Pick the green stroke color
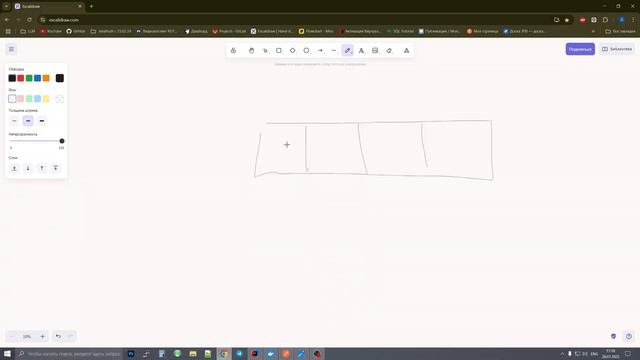The height and width of the screenshot is (360, 640). [29, 78]
